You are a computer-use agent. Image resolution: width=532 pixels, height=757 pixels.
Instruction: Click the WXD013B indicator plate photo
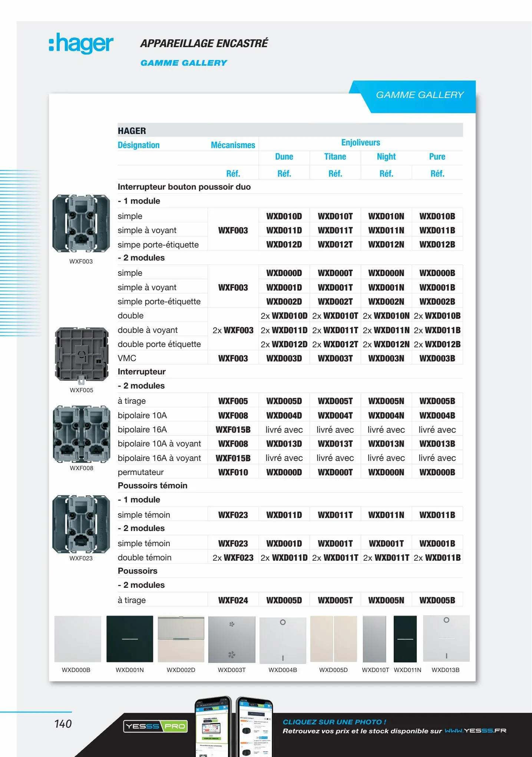pyautogui.click(x=446, y=638)
